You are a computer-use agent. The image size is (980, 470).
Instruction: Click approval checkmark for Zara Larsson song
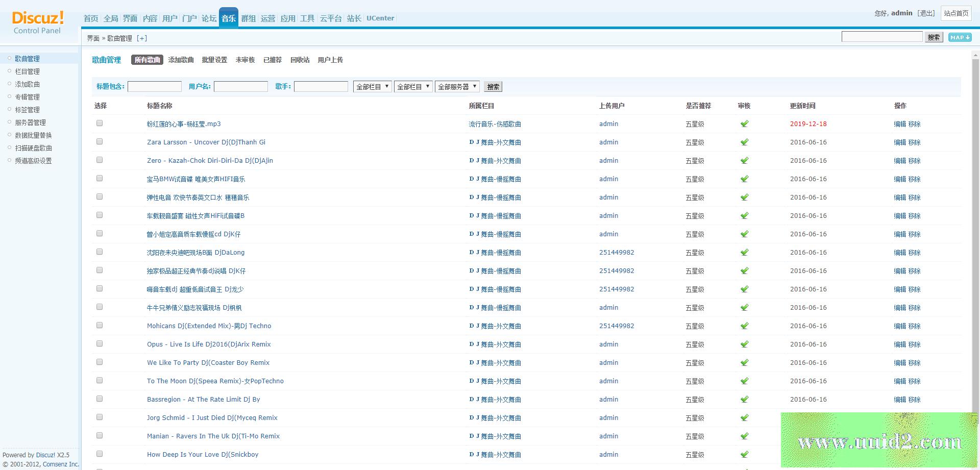coord(744,142)
